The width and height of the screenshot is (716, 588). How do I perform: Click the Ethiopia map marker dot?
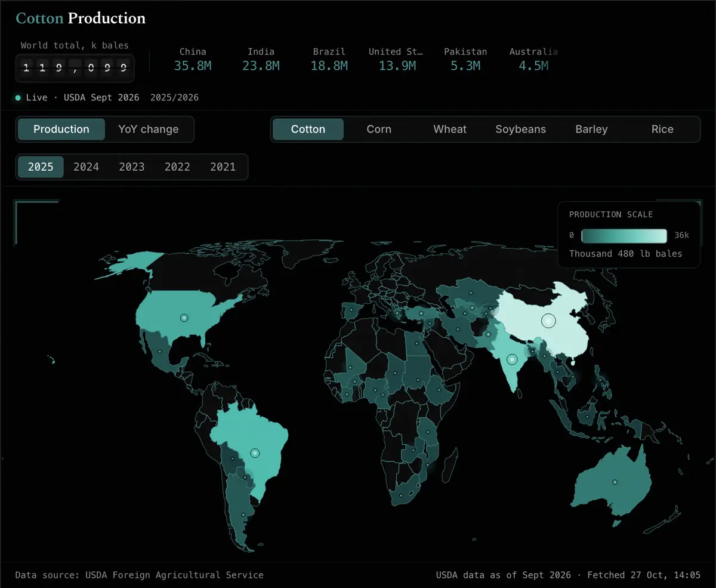439,390
